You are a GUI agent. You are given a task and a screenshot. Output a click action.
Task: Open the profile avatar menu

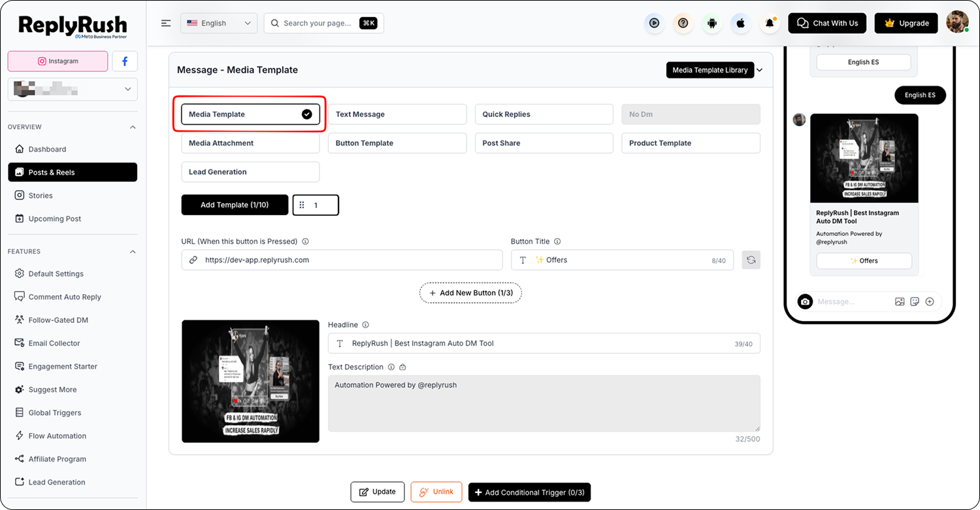click(958, 23)
